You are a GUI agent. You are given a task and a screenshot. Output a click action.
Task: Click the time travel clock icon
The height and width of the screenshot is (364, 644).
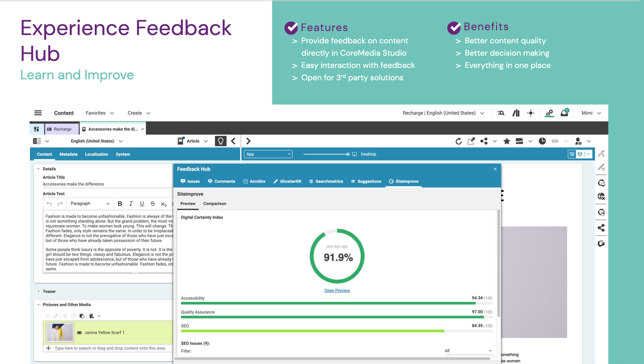tap(542, 141)
